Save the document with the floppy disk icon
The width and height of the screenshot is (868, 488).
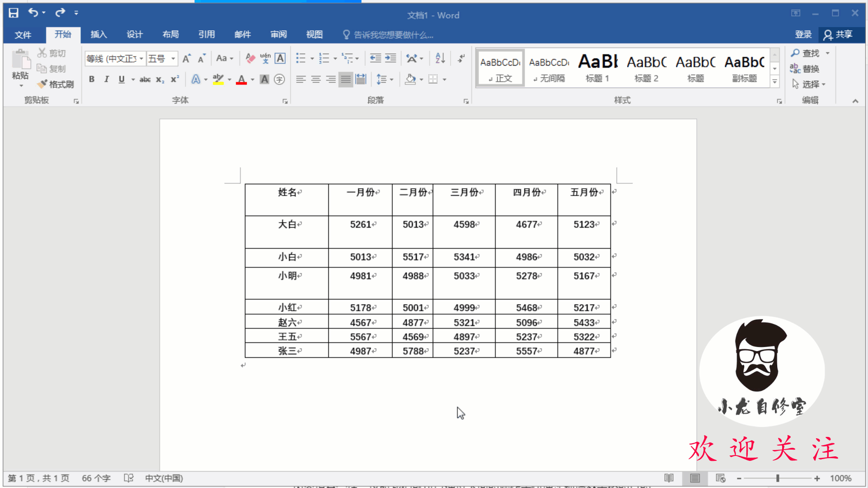(14, 13)
